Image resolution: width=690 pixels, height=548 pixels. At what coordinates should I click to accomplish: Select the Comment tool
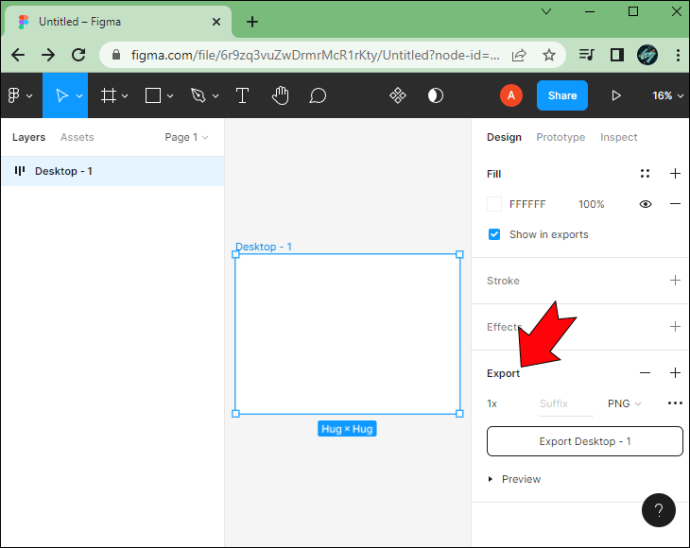(x=317, y=96)
